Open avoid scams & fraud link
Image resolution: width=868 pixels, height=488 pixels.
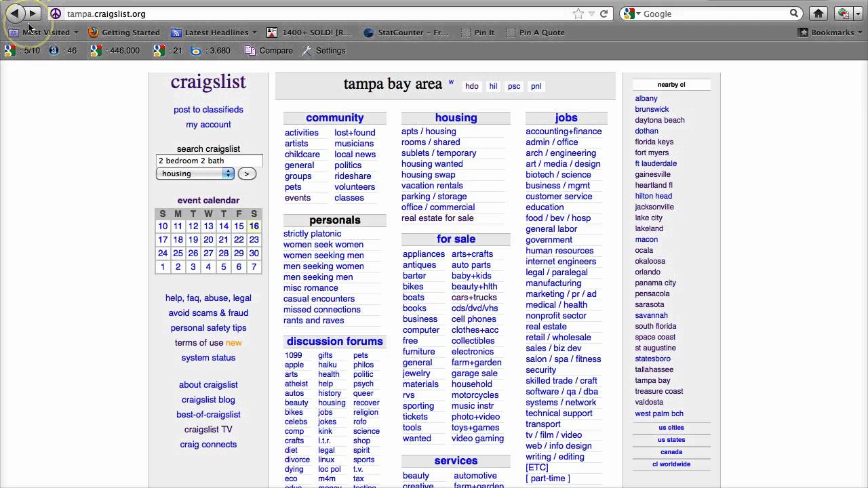208,313
